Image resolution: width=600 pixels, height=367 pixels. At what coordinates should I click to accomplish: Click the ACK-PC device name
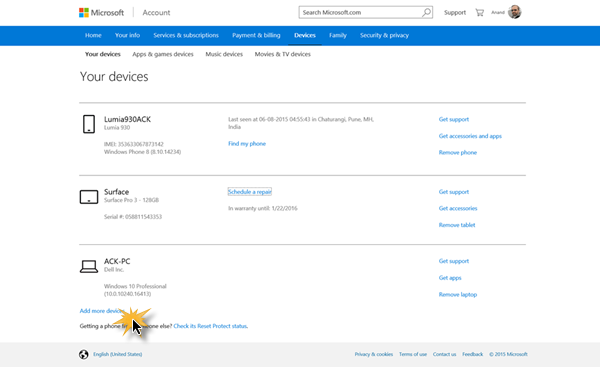click(x=117, y=261)
